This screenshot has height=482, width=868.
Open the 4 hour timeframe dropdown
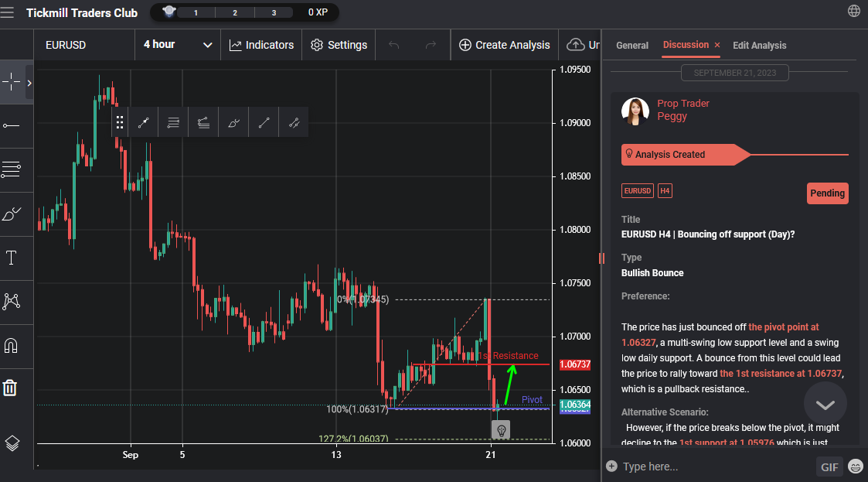(x=177, y=45)
